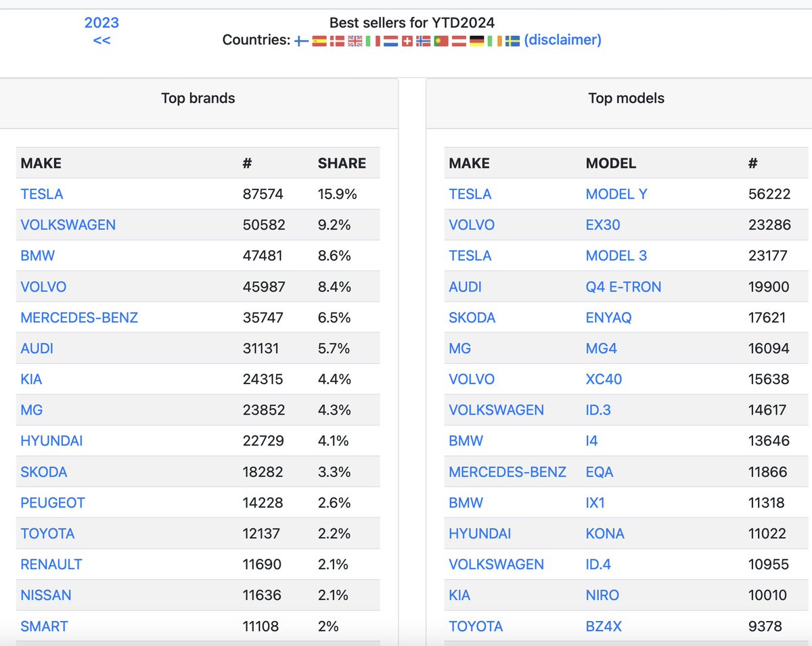812x646 pixels.
Task: Open the ENYAQ model link
Action: 608,317
